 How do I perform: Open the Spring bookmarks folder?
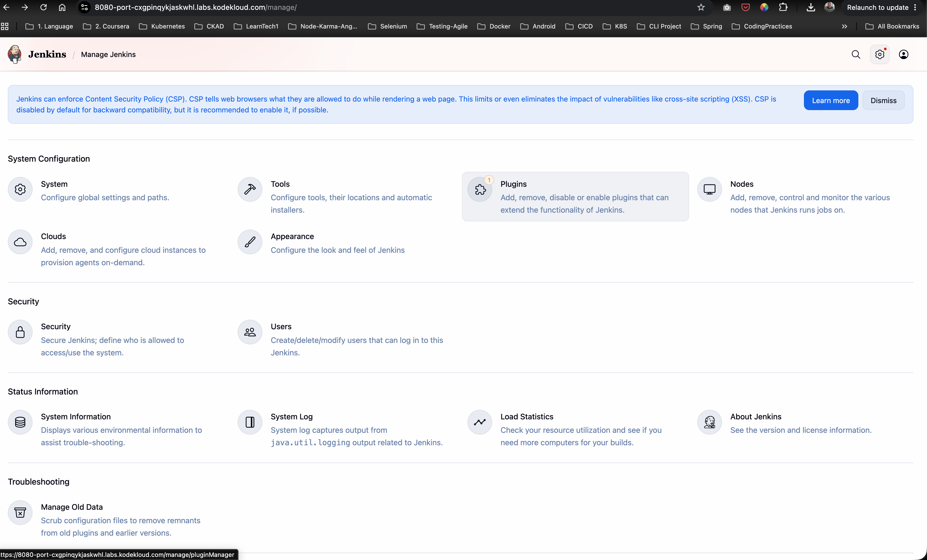tap(706, 26)
